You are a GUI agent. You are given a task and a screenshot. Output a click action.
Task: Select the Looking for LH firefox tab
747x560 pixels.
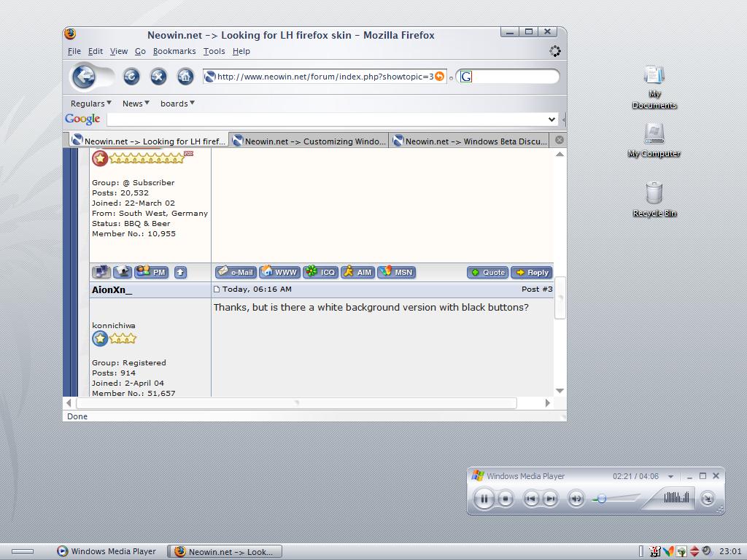(x=147, y=141)
